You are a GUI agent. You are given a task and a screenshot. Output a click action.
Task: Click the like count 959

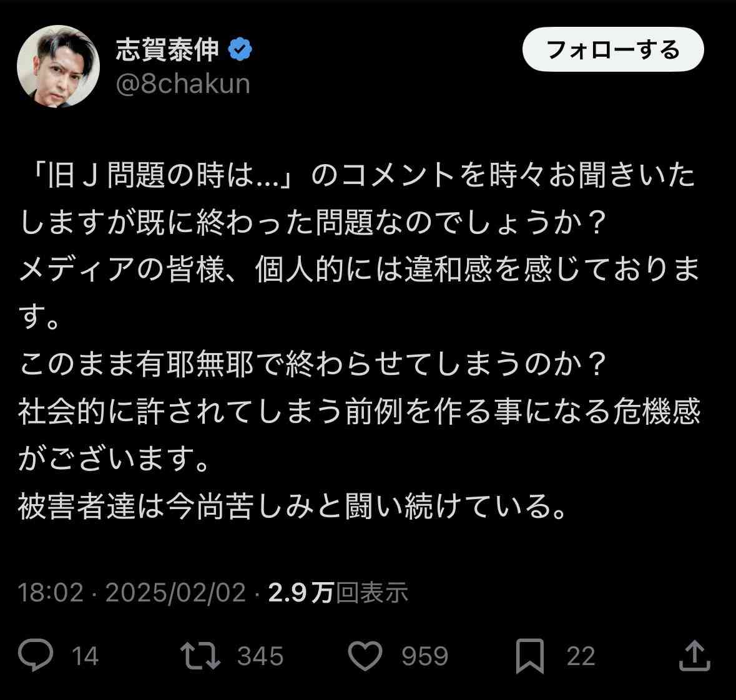(x=424, y=656)
